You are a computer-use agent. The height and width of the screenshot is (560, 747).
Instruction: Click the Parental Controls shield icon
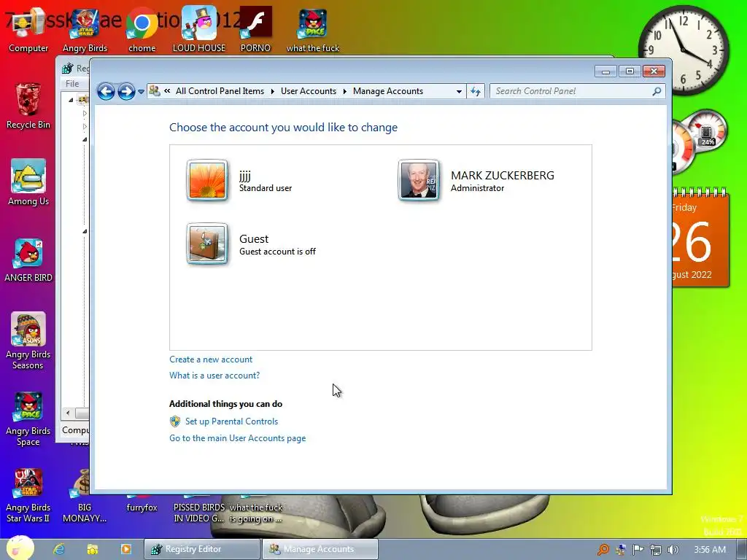(175, 421)
